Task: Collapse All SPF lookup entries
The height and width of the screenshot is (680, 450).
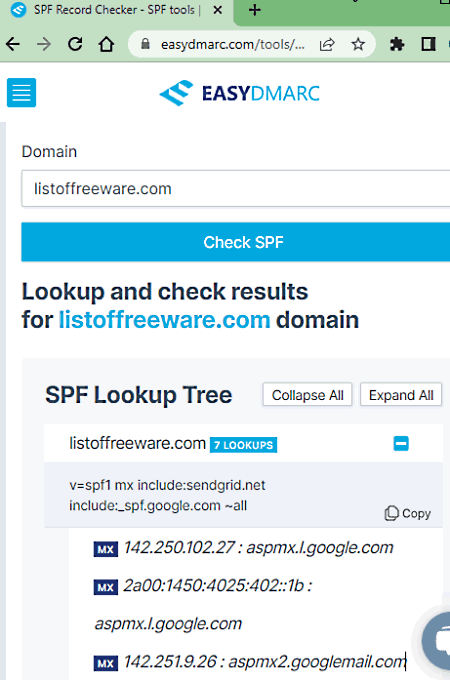Action: click(307, 395)
